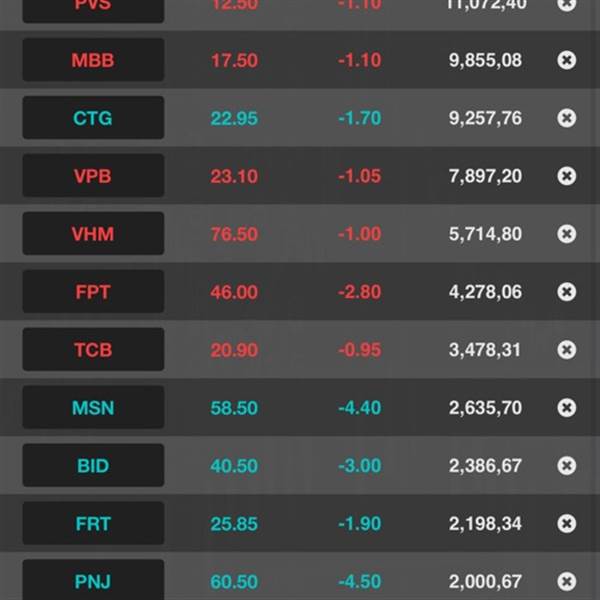Open the MBB ticker button
This screenshot has width=600, height=600.
(93, 60)
